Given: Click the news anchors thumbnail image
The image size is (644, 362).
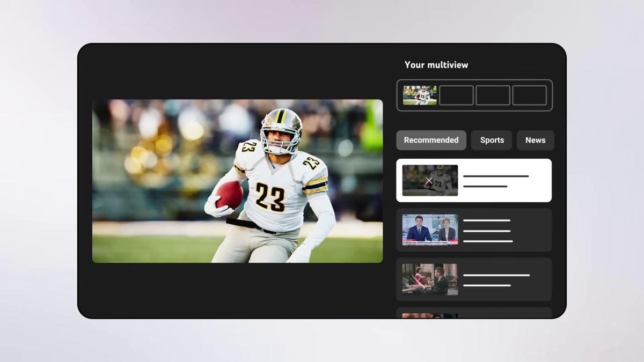Looking at the screenshot, I should 430,230.
